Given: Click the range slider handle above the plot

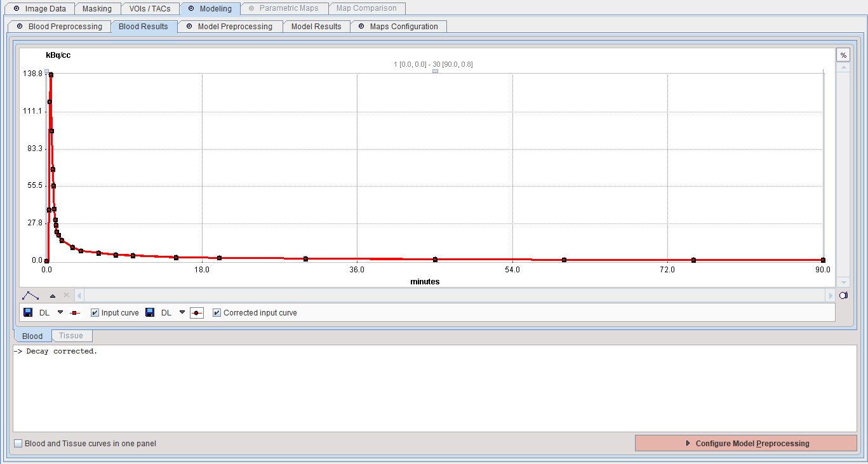Looking at the screenshot, I should click(x=435, y=71).
